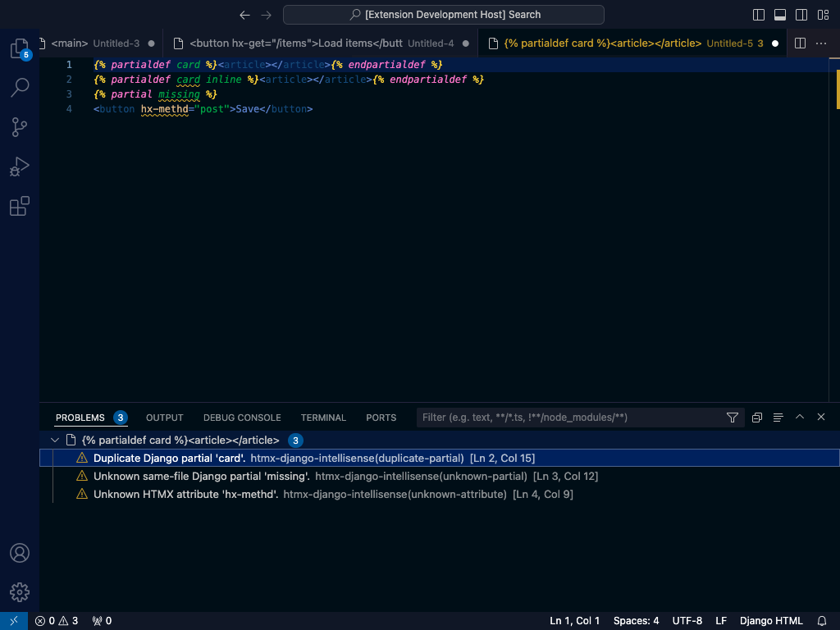Open the Search view in activity bar

point(20,87)
